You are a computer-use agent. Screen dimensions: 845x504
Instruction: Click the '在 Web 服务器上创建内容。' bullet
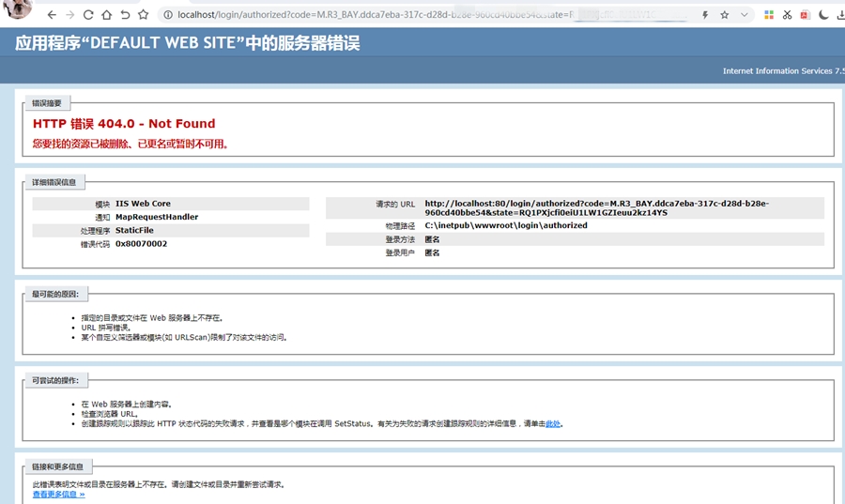coord(126,405)
